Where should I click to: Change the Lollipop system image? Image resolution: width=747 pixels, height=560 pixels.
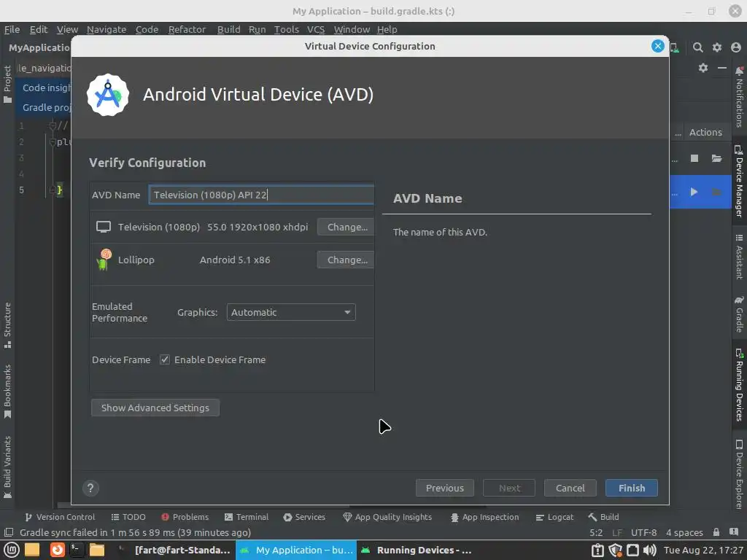346,260
